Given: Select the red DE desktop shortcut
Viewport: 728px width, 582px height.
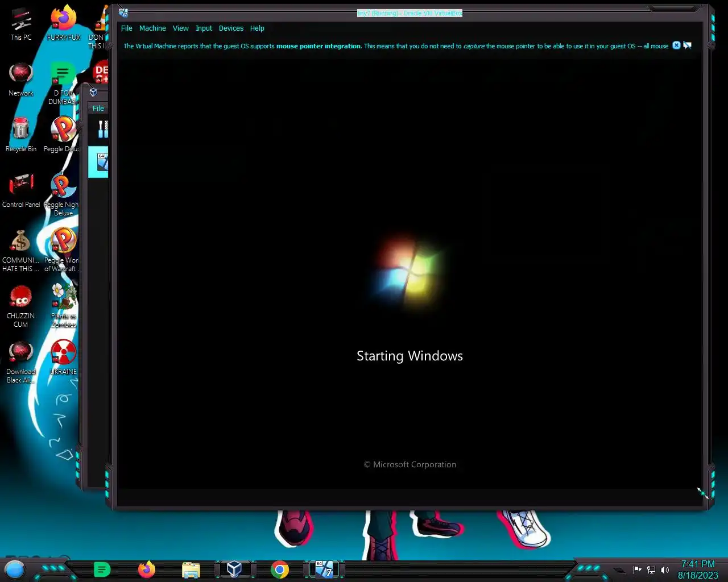Looking at the screenshot, I should click(x=101, y=72).
